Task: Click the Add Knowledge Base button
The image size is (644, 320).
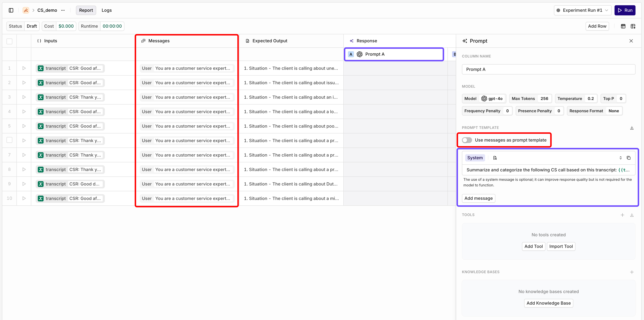Action: [549, 303]
